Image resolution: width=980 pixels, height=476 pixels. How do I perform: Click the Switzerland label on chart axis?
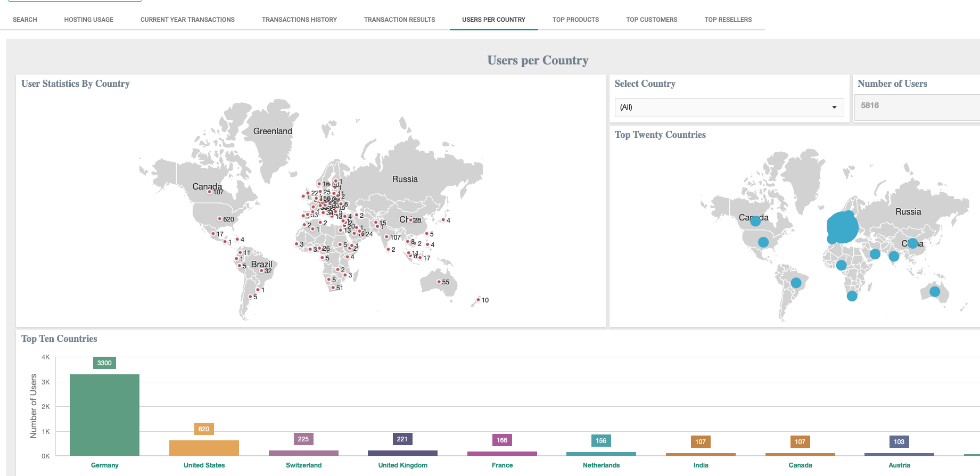303,465
